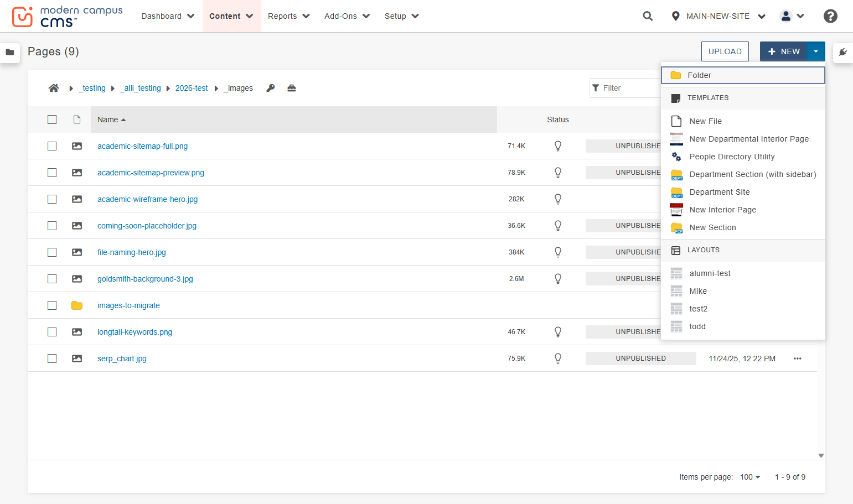Check the academic-sitemap-preview.png checkbox
The height and width of the screenshot is (504, 853).
point(52,173)
